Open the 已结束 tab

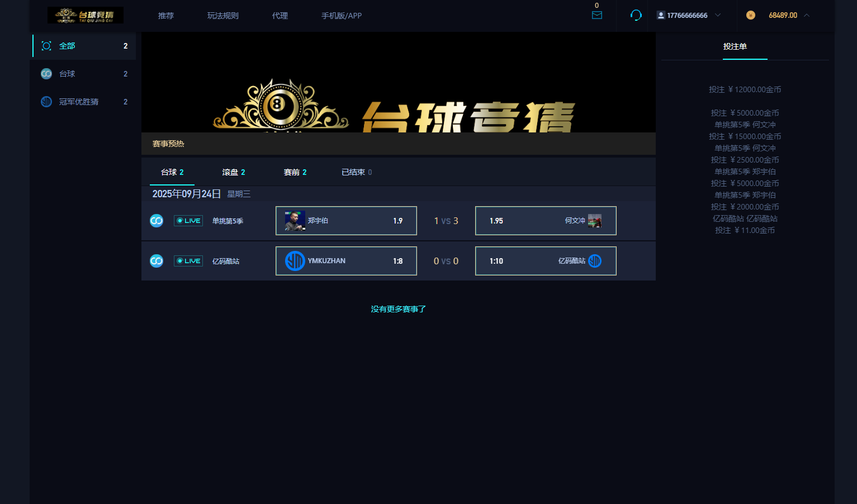coord(356,172)
